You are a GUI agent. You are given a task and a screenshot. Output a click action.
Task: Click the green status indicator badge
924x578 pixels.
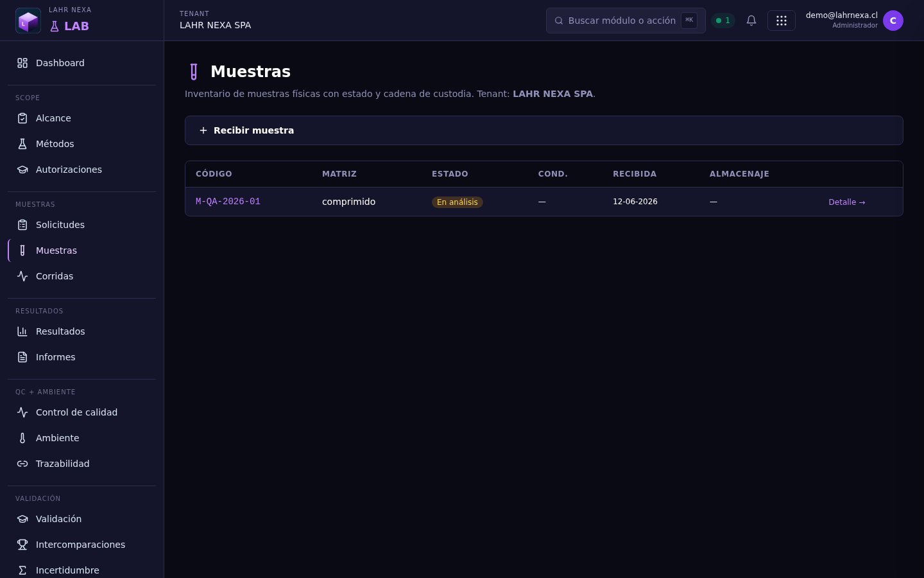pyautogui.click(x=723, y=21)
